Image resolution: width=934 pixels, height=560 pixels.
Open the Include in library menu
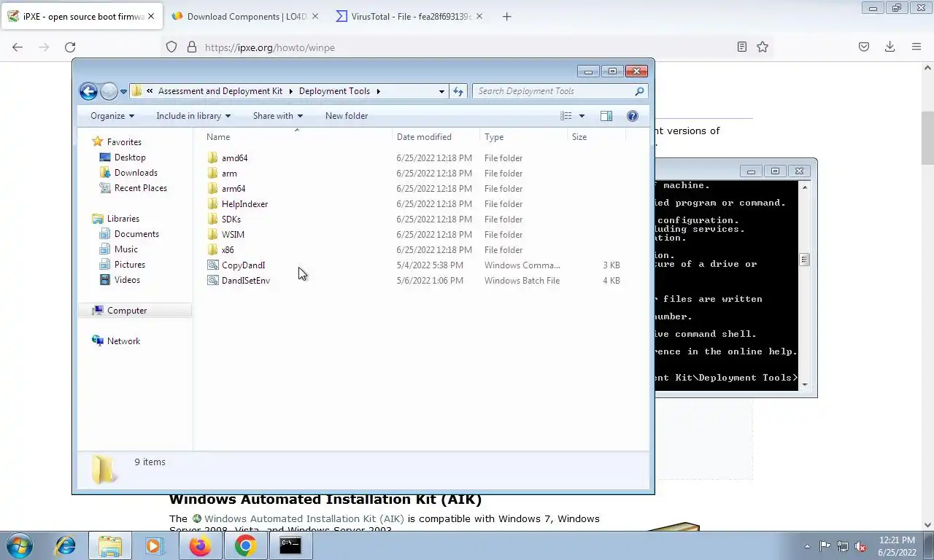tap(193, 116)
